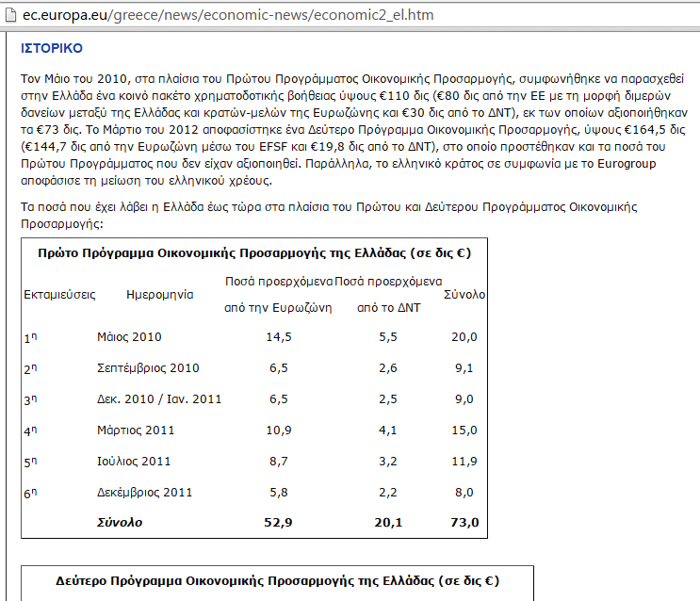Select the first table title Πρώτο Πρόγραμμα
Screen dimensions: 700x601
254,253
